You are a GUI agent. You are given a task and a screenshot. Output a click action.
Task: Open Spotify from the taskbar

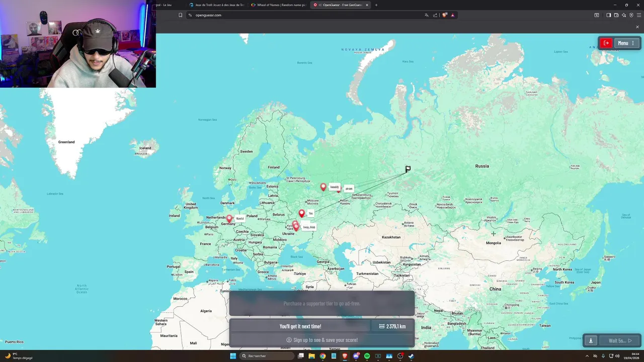pyautogui.click(x=367, y=356)
